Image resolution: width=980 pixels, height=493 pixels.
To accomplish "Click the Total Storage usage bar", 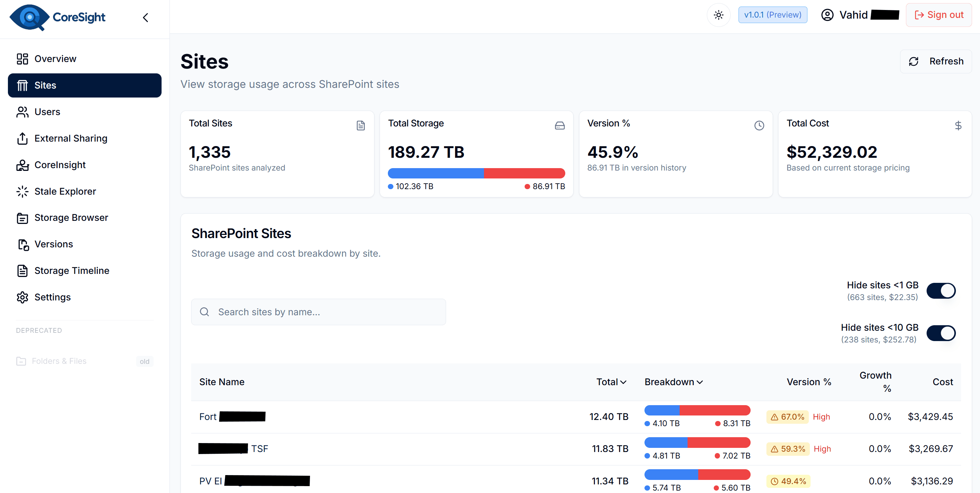I will click(476, 174).
